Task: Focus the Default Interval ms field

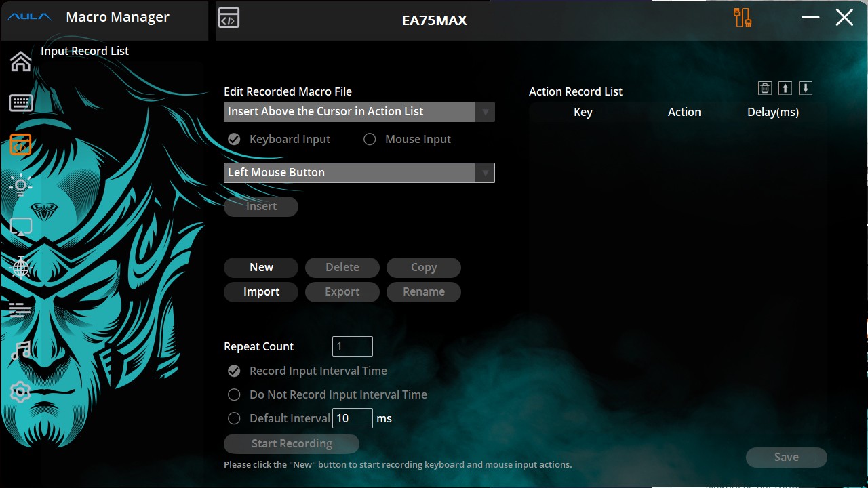Action: [x=353, y=418]
